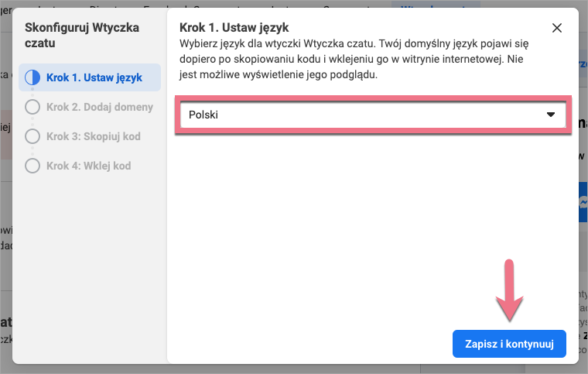Viewport: 588px width, 374px height.
Task: Click the empty circle icon beside Krok 4
Action: pos(32,166)
